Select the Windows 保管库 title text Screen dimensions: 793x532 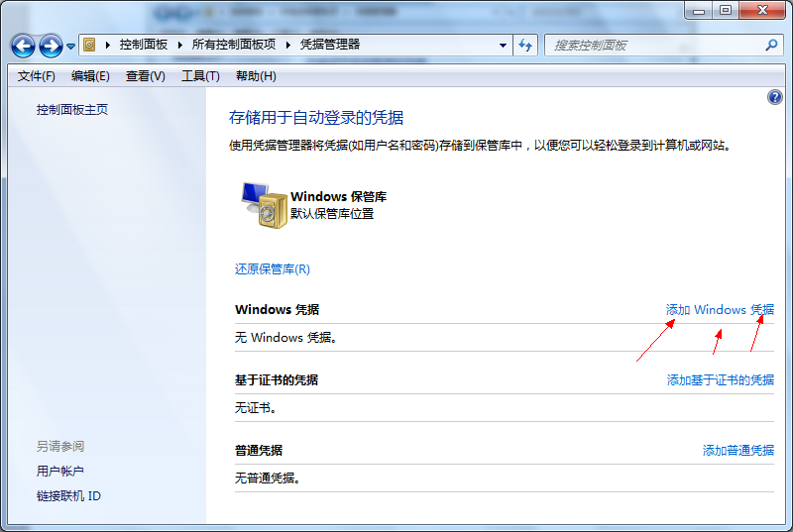338,196
